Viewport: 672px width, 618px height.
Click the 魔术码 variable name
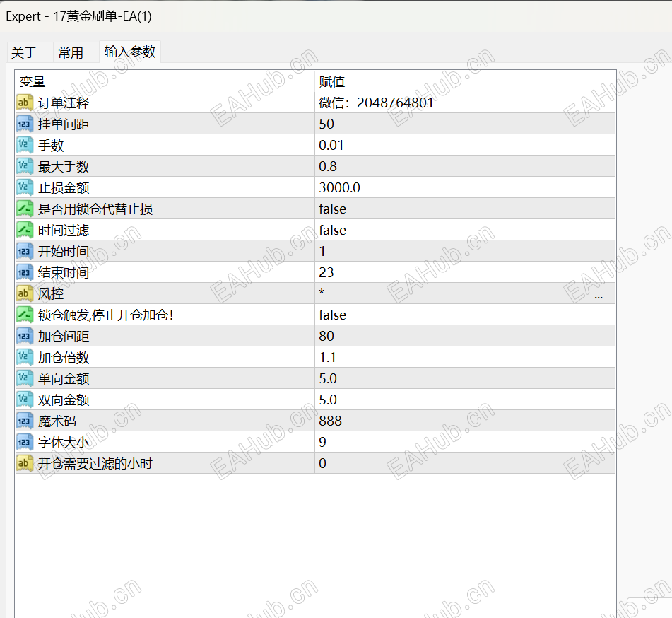coord(57,421)
